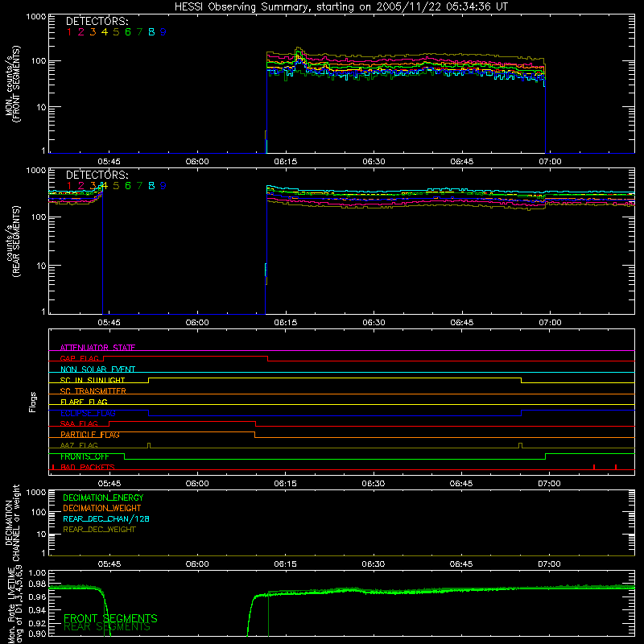This screenshot has width=644, height=644.
Task: Click the SAA_FLAG label
Action: coord(79,423)
